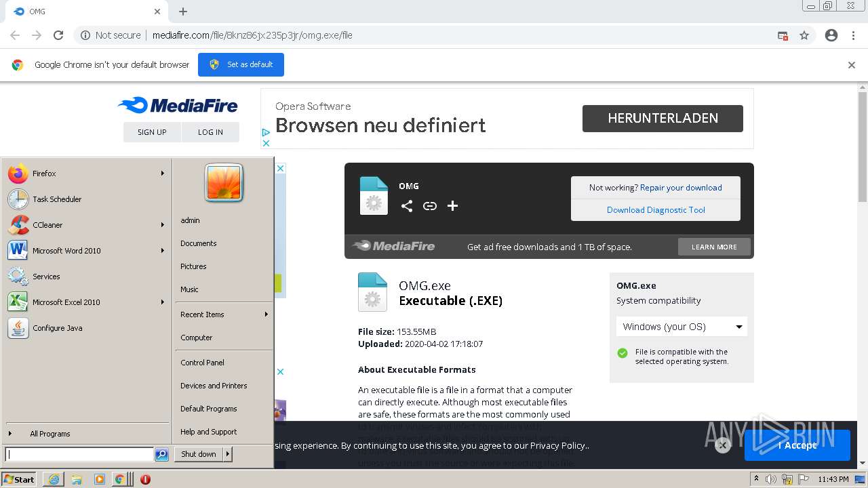This screenshot has width=868, height=488.
Task: Open Firefox from the Start menu
Action: 86,174
